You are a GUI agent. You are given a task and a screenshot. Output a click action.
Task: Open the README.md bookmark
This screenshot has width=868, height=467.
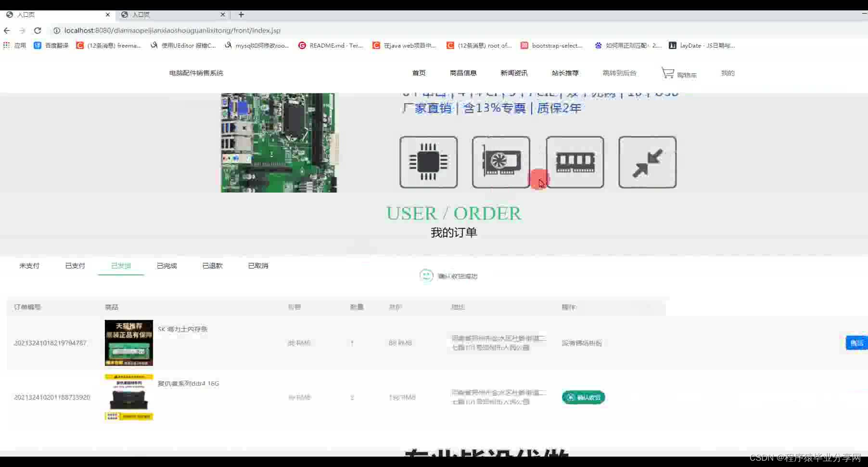pos(331,45)
